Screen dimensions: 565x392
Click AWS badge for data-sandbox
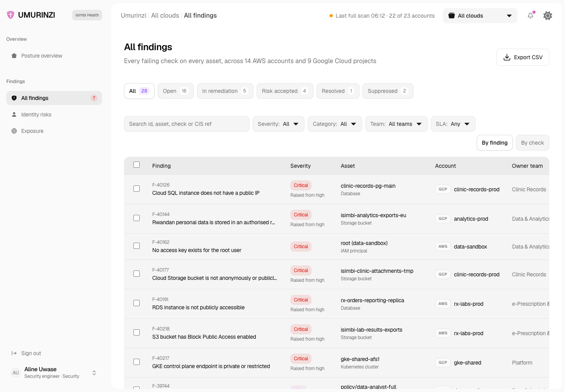pos(443,247)
